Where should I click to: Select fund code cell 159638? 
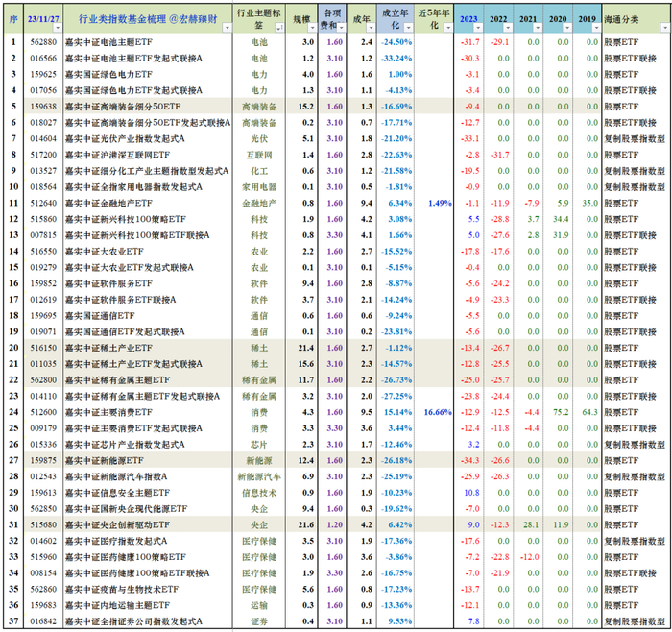click(x=43, y=107)
